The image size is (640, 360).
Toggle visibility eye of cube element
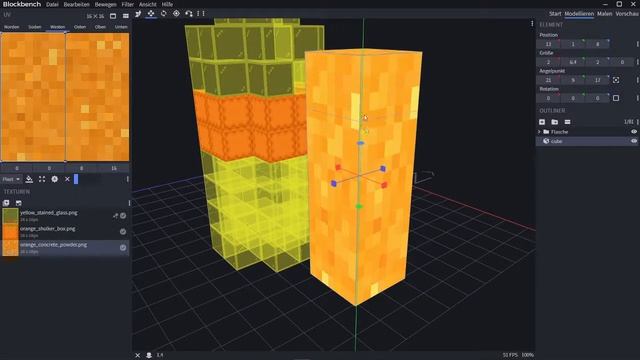634,141
